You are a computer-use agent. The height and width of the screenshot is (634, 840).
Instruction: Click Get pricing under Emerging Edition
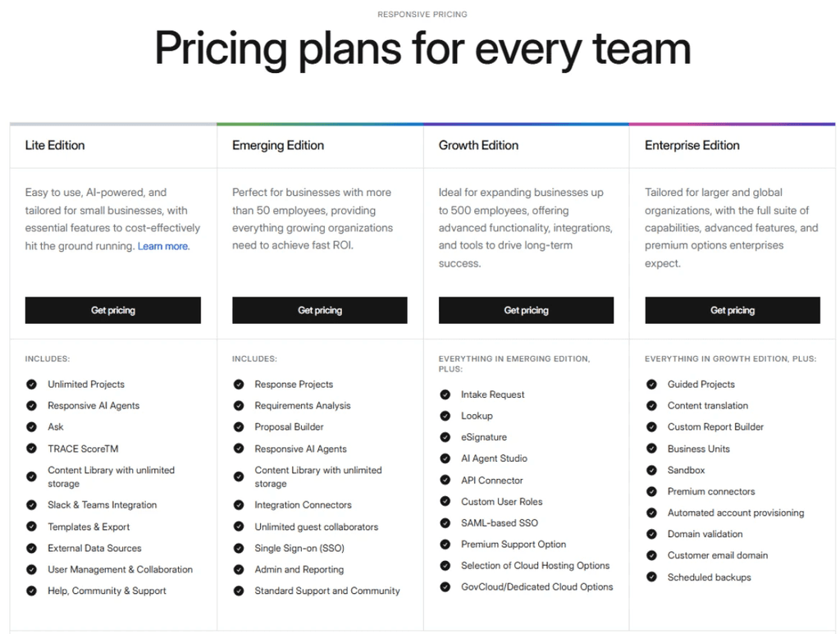pyautogui.click(x=319, y=310)
